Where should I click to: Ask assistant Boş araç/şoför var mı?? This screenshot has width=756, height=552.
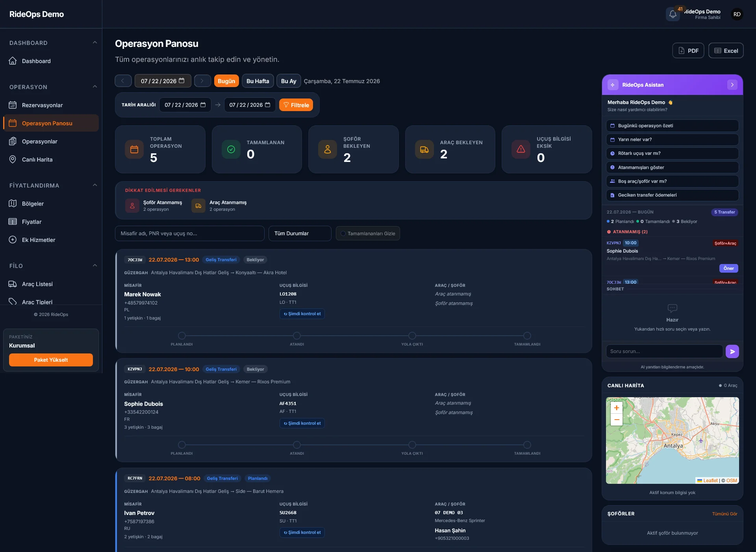pyautogui.click(x=672, y=181)
